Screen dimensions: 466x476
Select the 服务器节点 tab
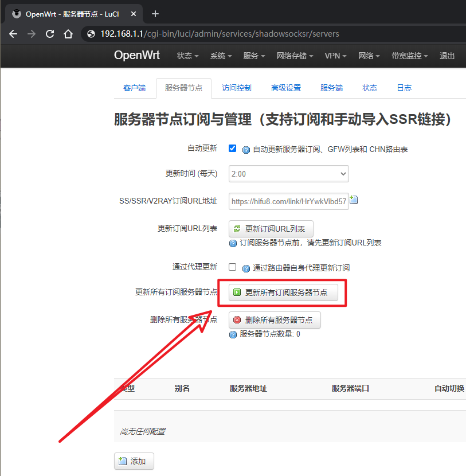(184, 88)
